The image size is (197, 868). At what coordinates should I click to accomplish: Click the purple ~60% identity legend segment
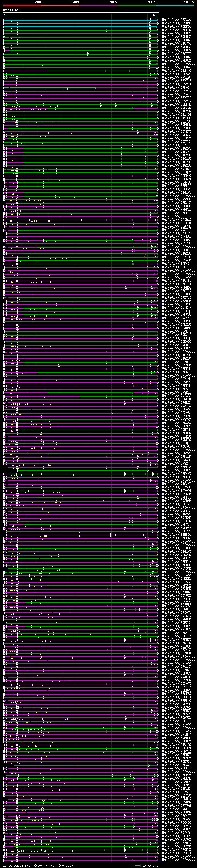[x=98, y=6]
